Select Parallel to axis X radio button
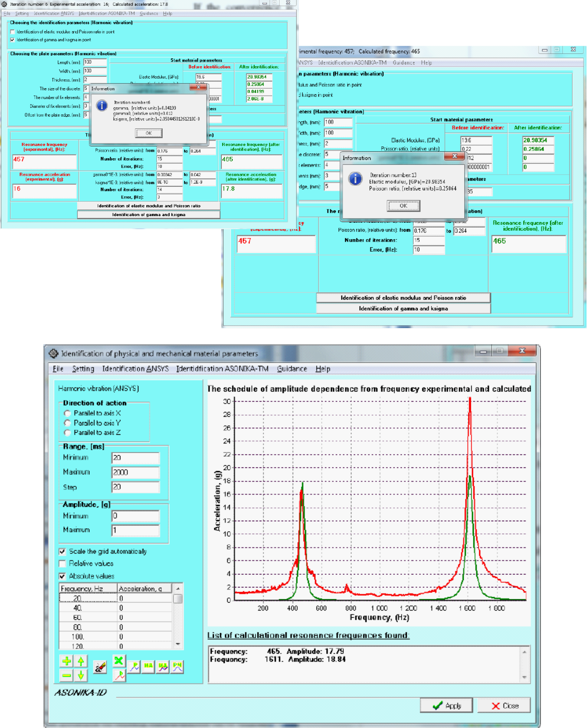The width and height of the screenshot is (587, 728). coord(68,413)
